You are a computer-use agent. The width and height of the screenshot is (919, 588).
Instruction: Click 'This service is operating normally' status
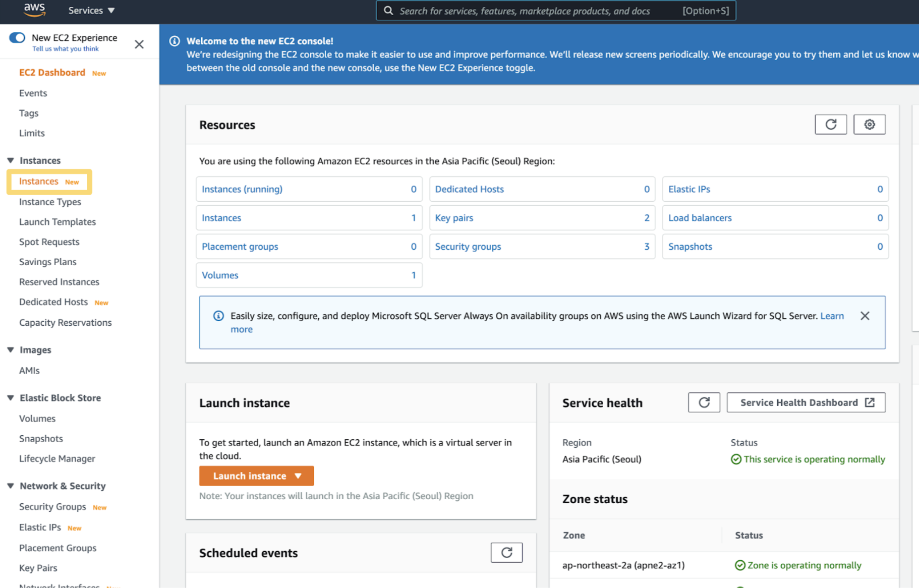(x=814, y=459)
